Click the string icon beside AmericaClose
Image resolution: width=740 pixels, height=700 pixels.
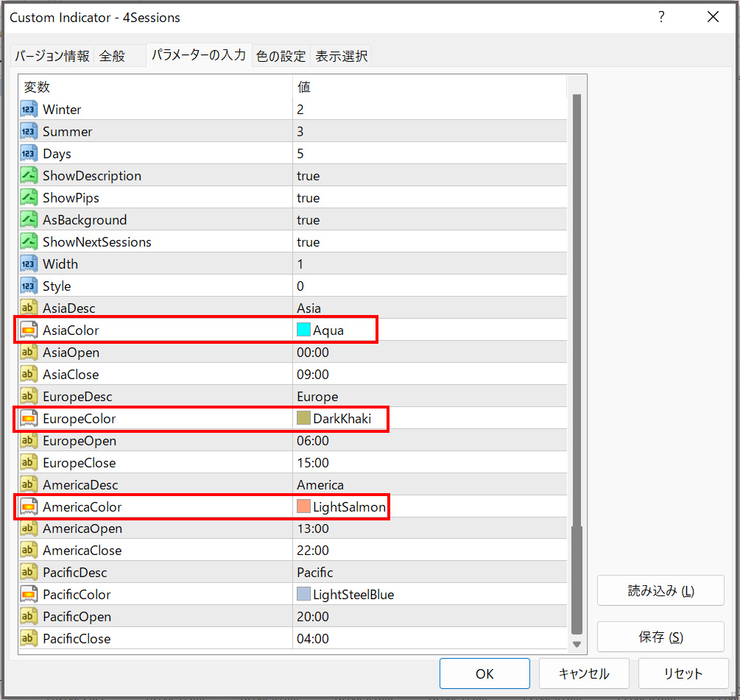coord(29,551)
